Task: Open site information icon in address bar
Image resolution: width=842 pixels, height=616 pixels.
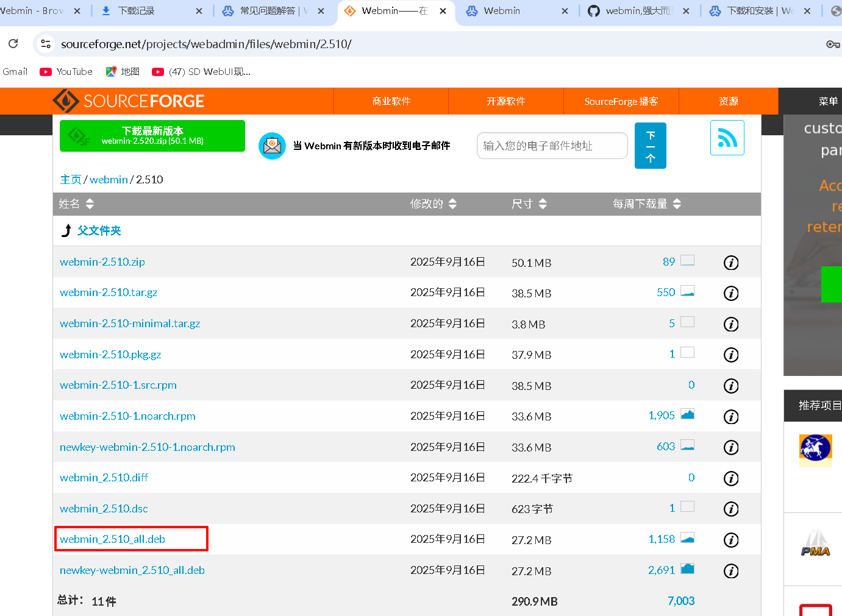Action: 46,44
